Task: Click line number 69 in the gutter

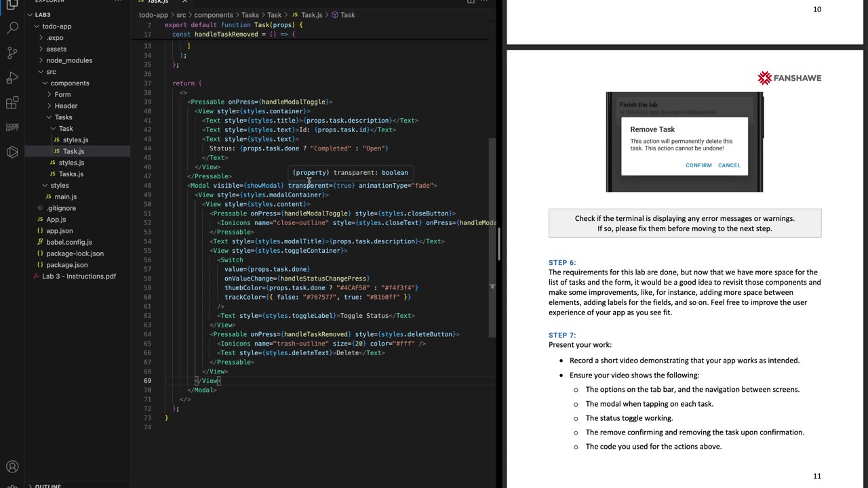Action: [x=147, y=381]
